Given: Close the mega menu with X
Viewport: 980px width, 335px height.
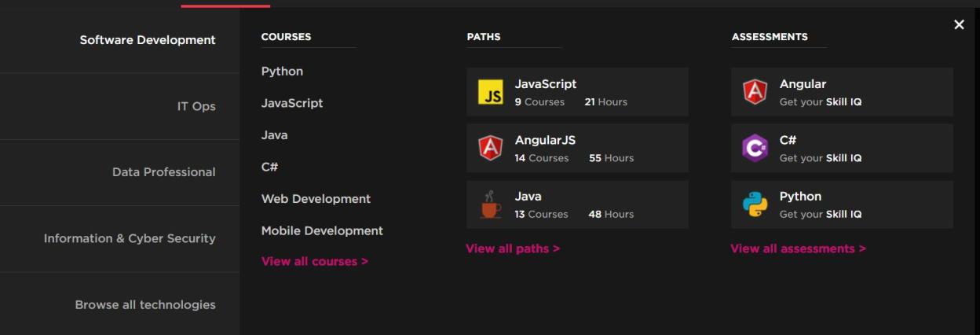Looking at the screenshot, I should 959,24.
